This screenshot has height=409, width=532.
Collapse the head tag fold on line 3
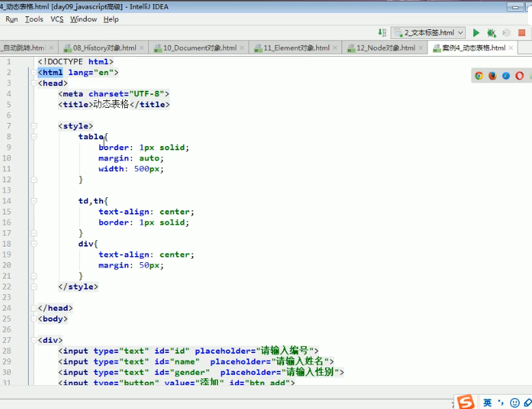click(x=33, y=83)
